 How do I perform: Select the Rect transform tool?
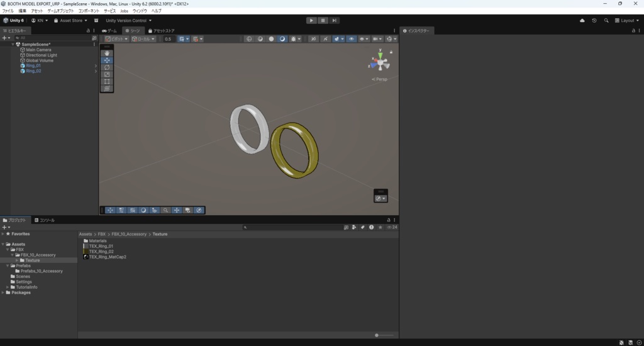[x=107, y=81]
